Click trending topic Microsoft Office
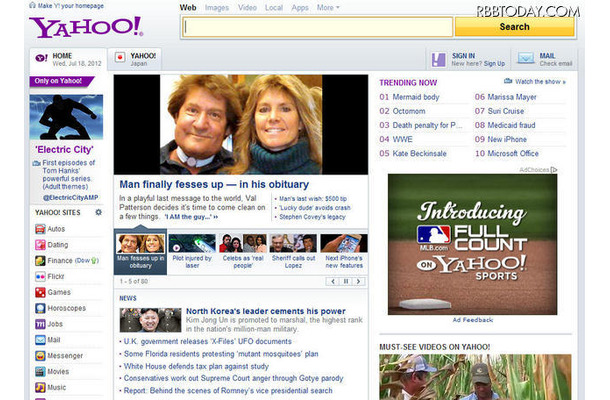The image size is (610, 400). point(513,153)
